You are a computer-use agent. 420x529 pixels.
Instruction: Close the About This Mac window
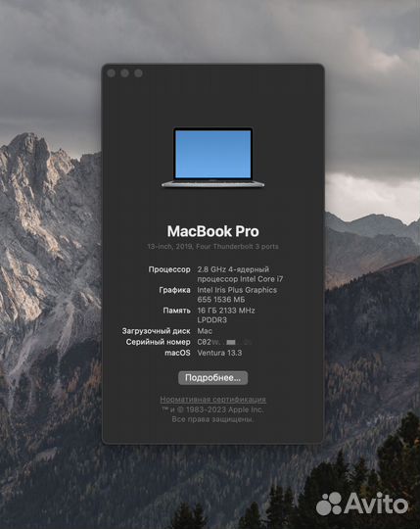point(112,73)
